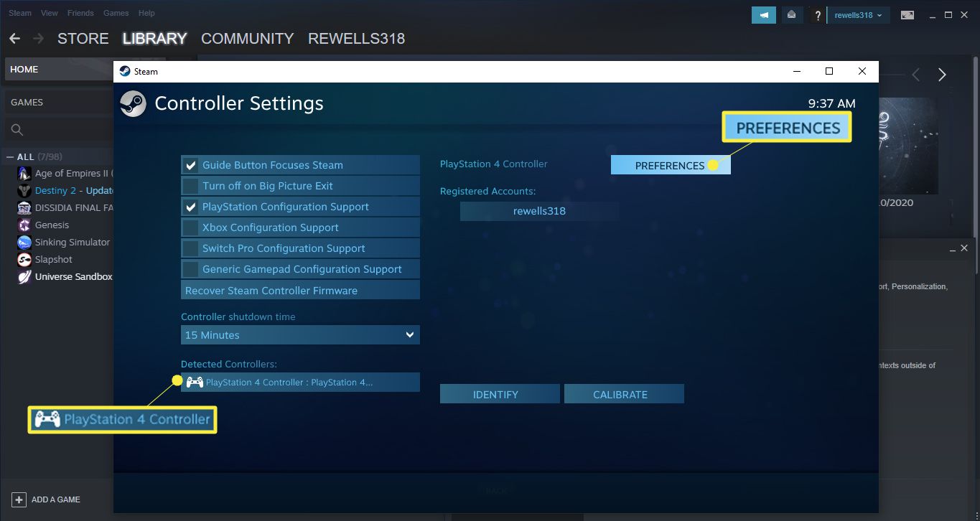
Task: Click the Sinking Simulator game icon
Action: click(24, 243)
